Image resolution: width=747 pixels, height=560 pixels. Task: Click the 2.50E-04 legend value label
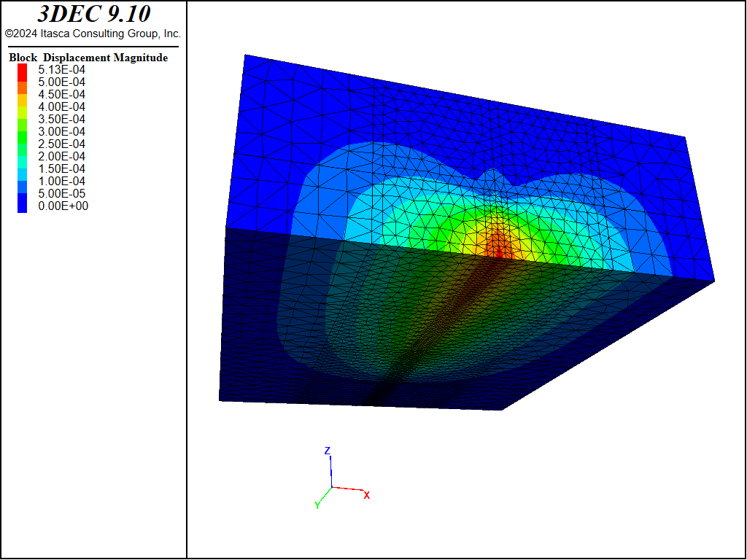click(62, 144)
